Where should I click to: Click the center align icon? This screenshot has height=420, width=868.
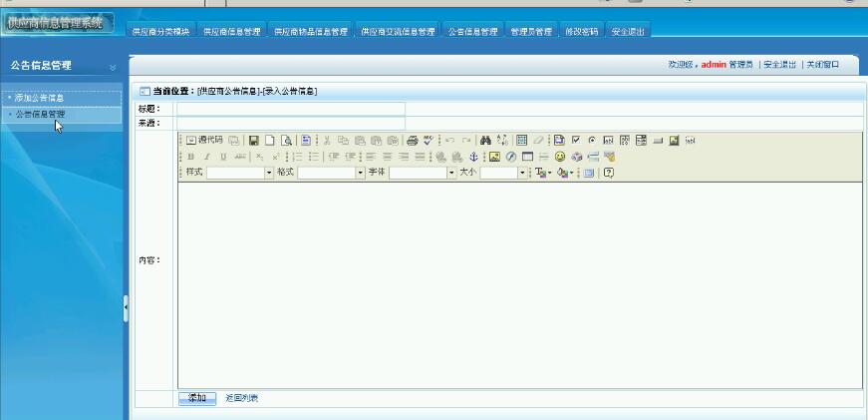[x=388, y=157]
